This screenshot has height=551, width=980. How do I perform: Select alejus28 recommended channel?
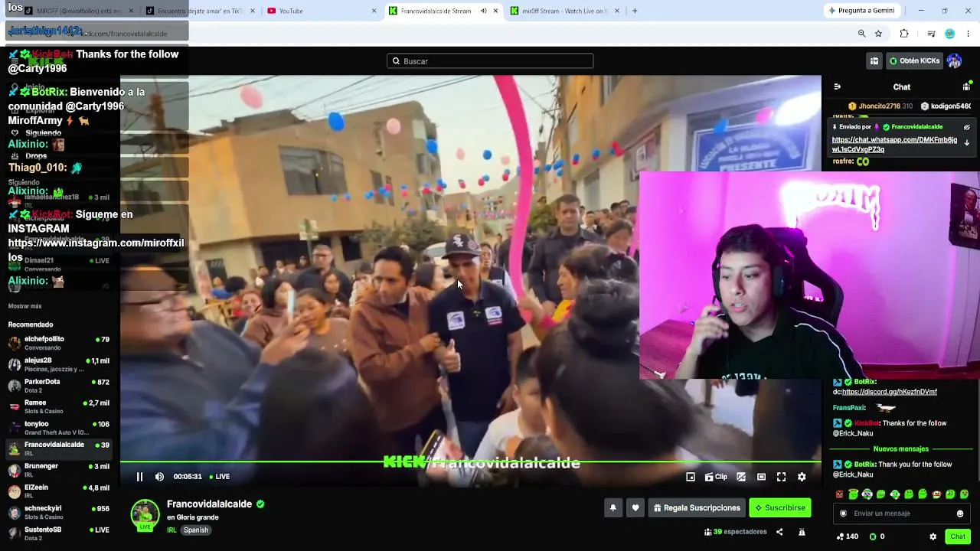60,364
